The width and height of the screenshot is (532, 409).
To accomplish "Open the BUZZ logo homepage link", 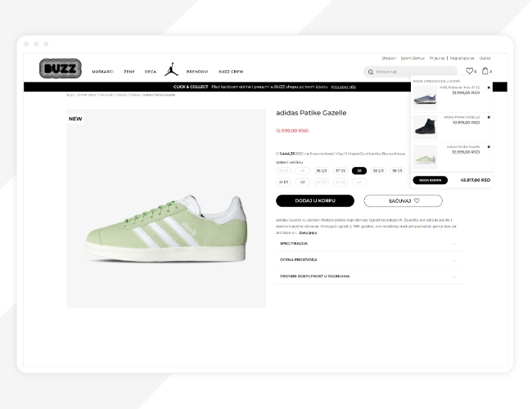I will point(61,69).
